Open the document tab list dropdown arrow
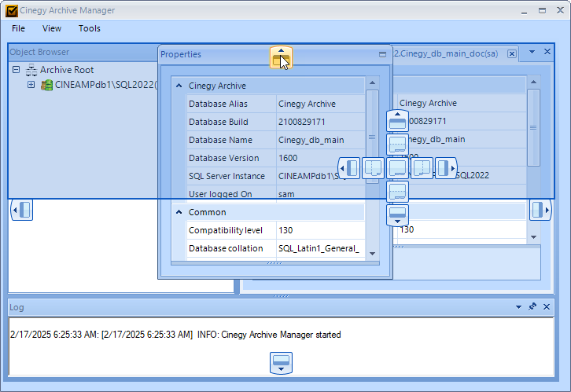Screen dimensions: 571x392 coord(532,52)
